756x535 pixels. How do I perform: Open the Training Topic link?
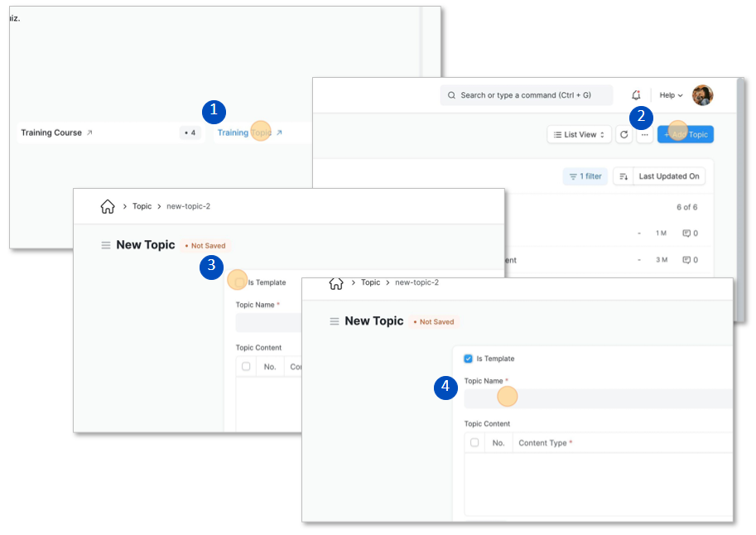[244, 133]
